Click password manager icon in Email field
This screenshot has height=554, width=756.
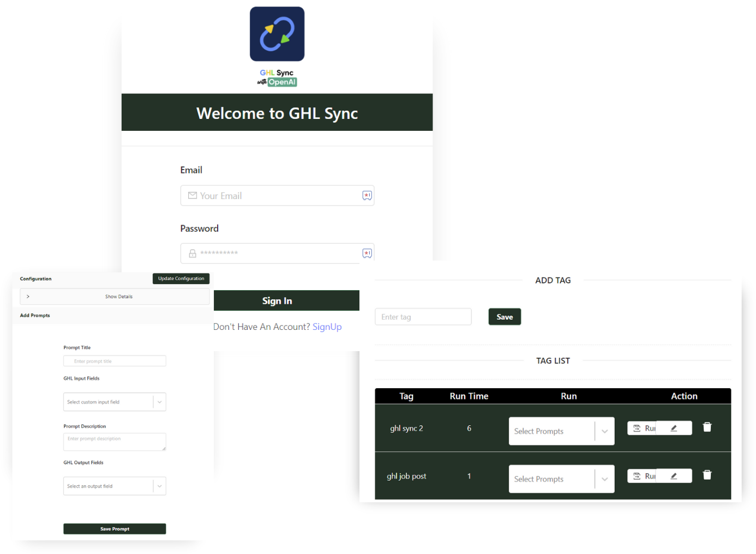(x=367, y=195)
